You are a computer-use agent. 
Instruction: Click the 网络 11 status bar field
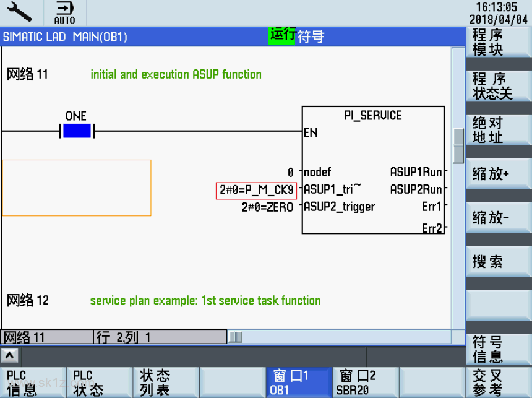(x=47, y=337)
